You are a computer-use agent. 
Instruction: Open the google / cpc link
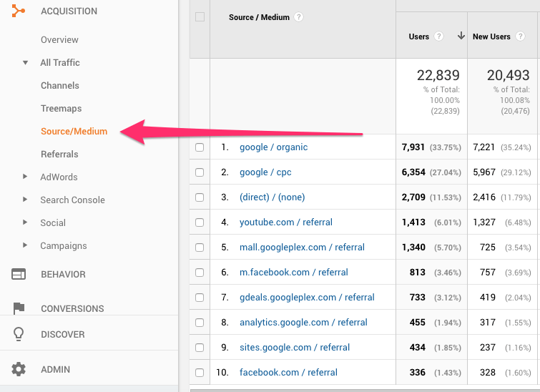tap(265, 172)
